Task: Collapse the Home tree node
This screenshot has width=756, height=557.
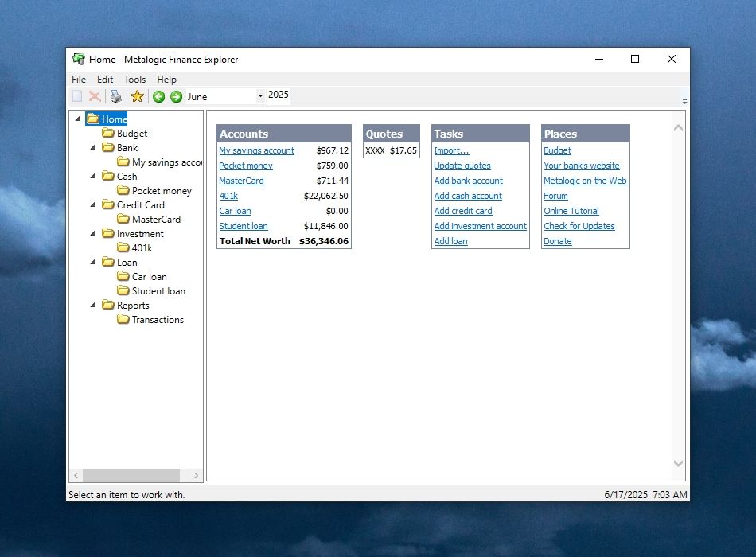Action: click(78, 119)
